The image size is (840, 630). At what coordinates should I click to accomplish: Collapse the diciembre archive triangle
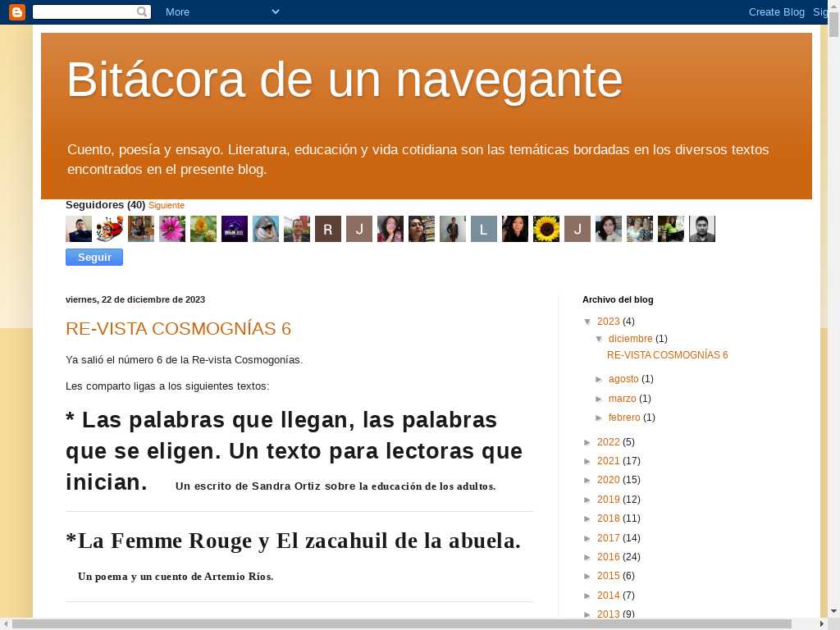(599, 339)
